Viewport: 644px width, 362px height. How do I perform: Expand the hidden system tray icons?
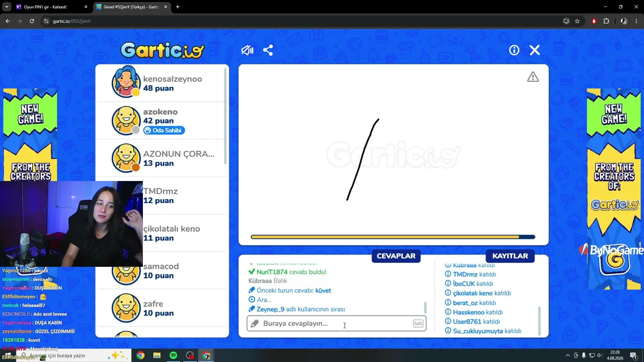point(568,355)
